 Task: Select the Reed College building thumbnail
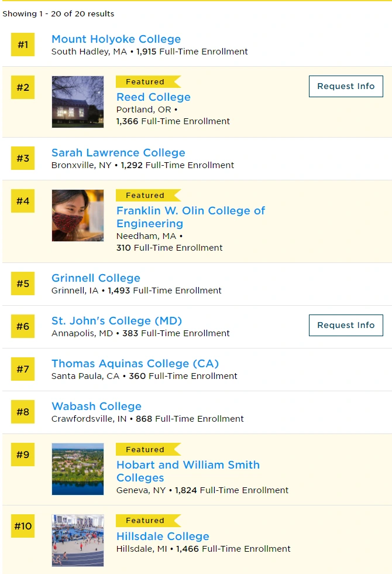click(78, 102)
